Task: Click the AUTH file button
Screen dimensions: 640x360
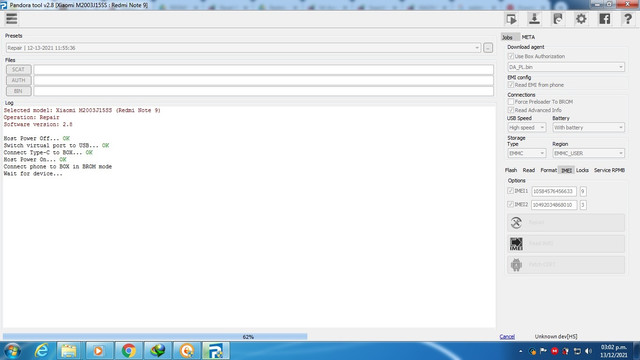Action: tap(18, 80)
